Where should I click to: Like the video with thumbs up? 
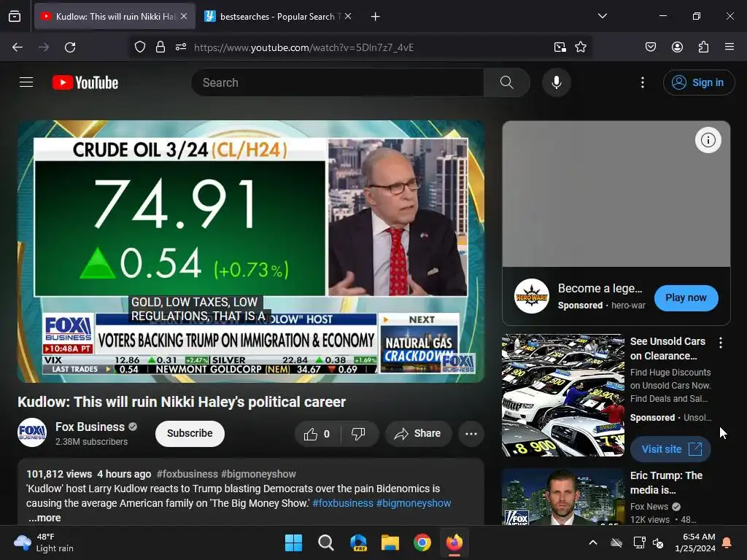point(317,434)
